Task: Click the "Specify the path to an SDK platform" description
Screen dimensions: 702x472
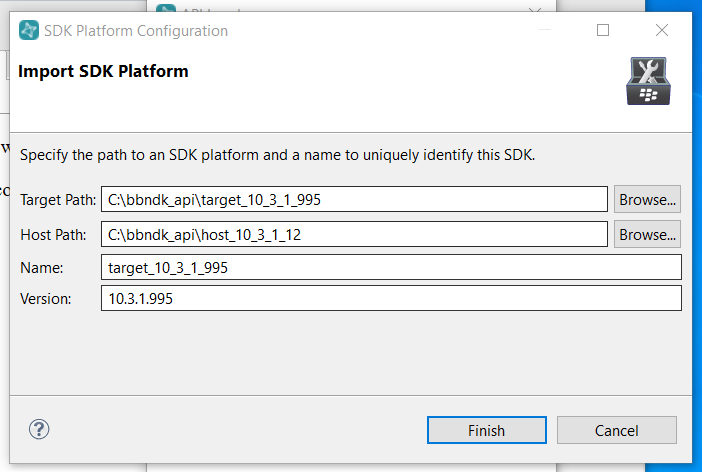Action: pos(278,155)
